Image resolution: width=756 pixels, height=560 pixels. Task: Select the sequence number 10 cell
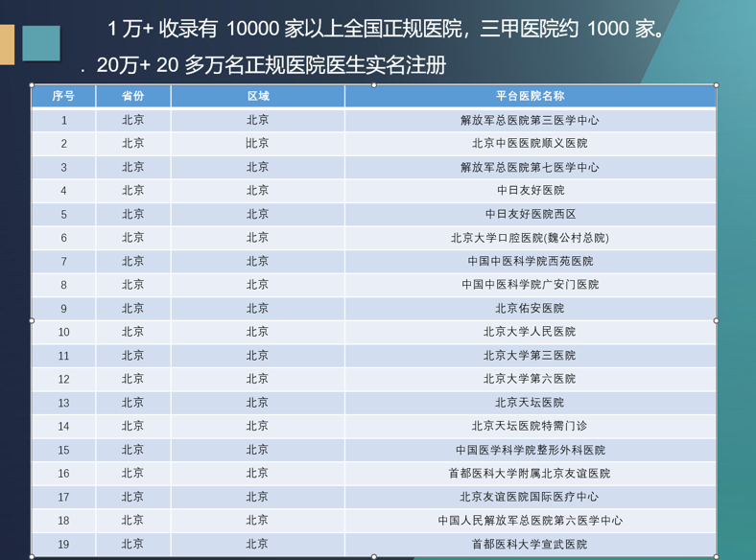(63, 332)
